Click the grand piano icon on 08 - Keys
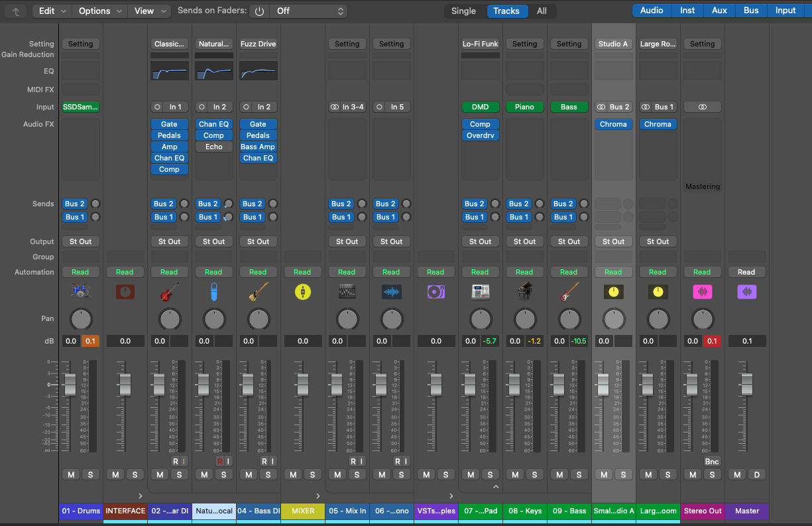 point(524,291)
